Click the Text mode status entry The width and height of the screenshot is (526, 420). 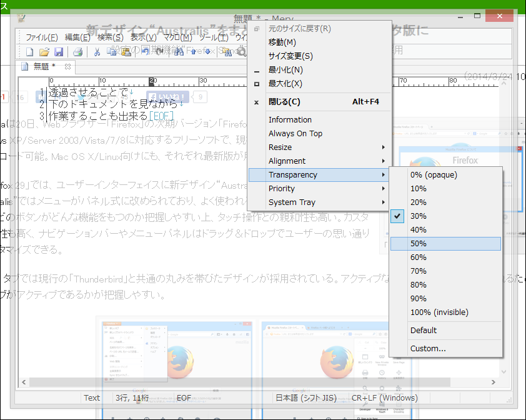click(x=92, y=398)
